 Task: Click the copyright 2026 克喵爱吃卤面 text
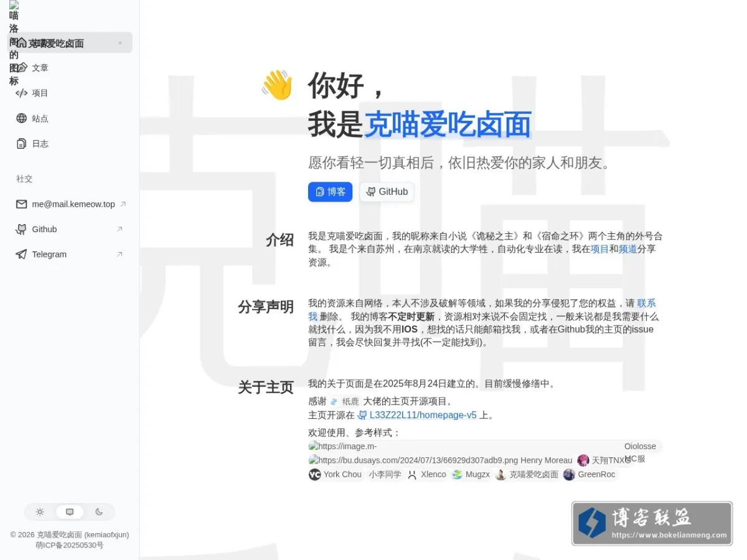(x=70, y=534)
